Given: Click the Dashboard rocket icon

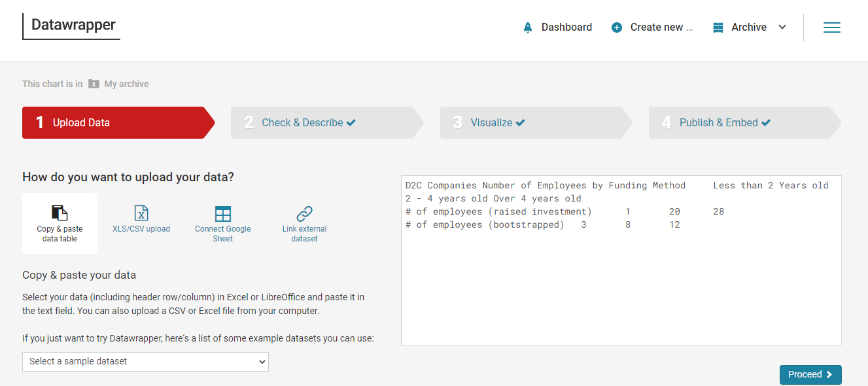Looking at the screenshot, I should 528,27.
